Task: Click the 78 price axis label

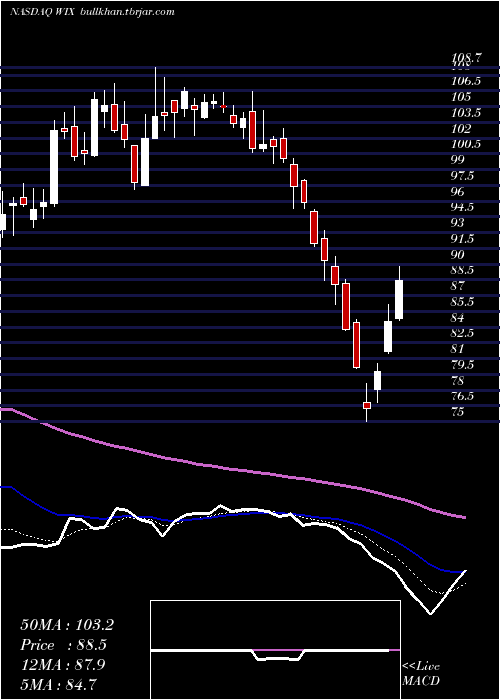Action: coord(459,380)
